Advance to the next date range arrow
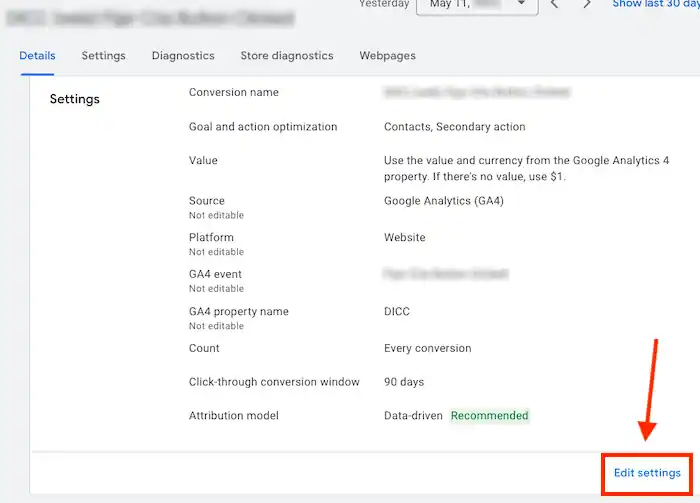Viewport: 700px width, 503px height. coord(586,5)
